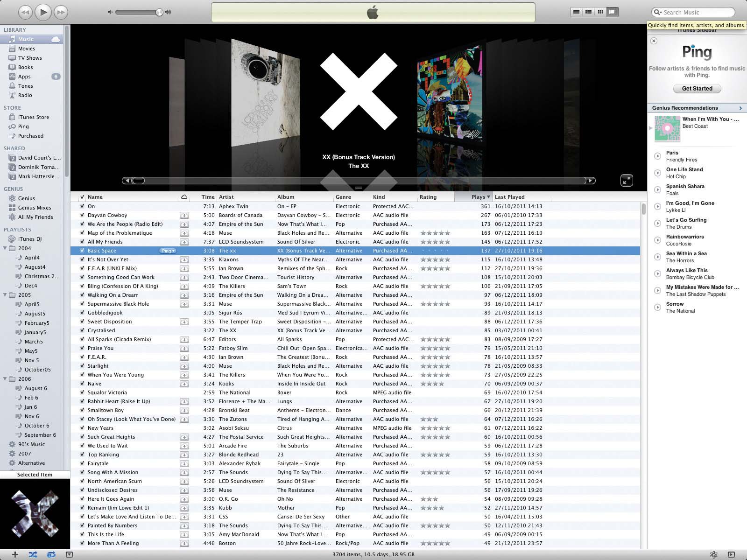This screenshot has height=560, width=747.
Task: Open Tones library item
Action: point(26,86)
